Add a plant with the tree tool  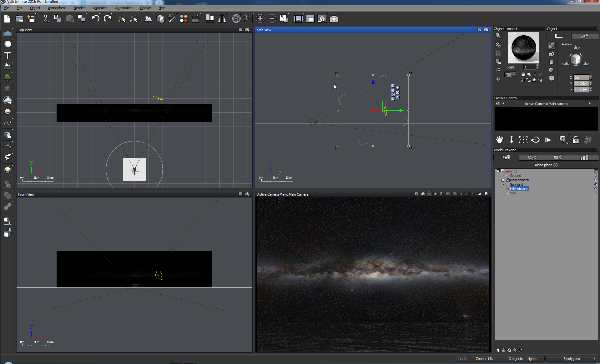coord(7,77)
